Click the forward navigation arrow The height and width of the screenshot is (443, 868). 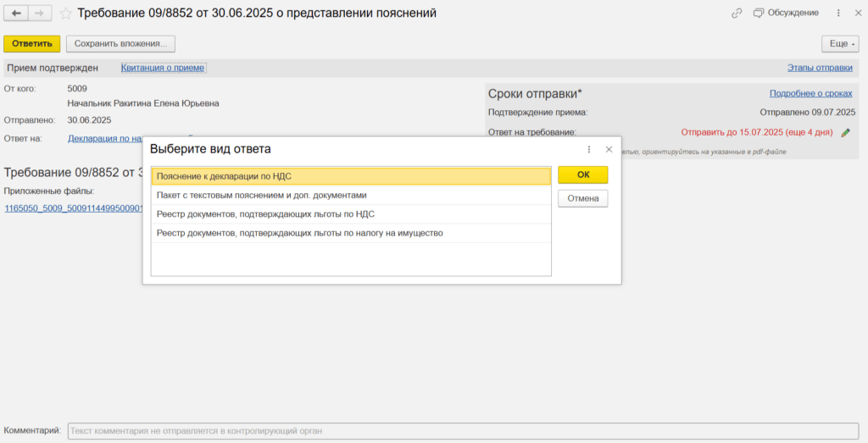pos(39,14)
